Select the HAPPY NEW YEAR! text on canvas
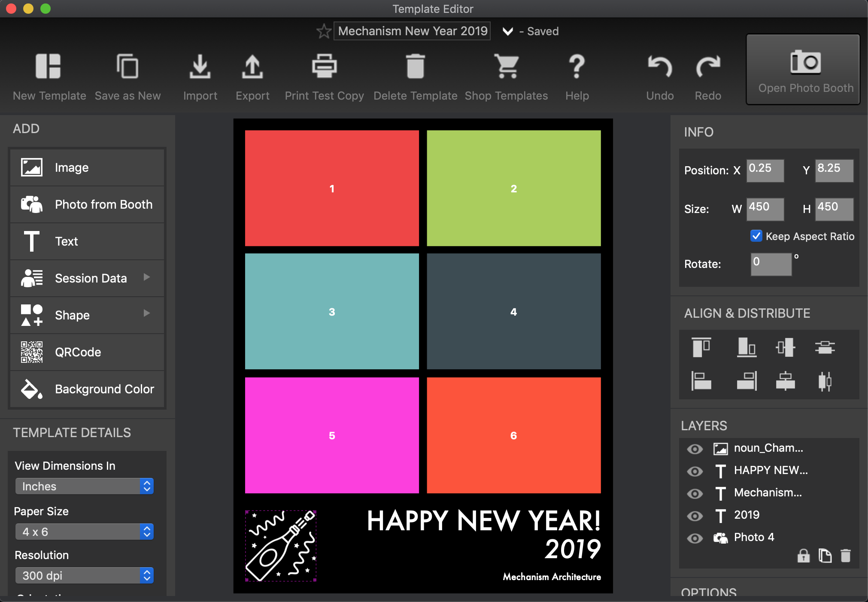Screen dimensions: 868x602 coord(484,521)
